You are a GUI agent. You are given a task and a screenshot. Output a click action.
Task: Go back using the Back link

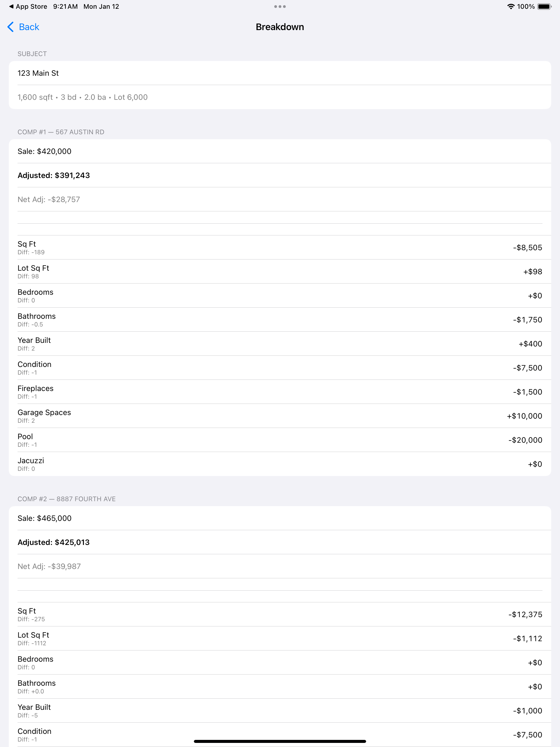tap(23, 27)
